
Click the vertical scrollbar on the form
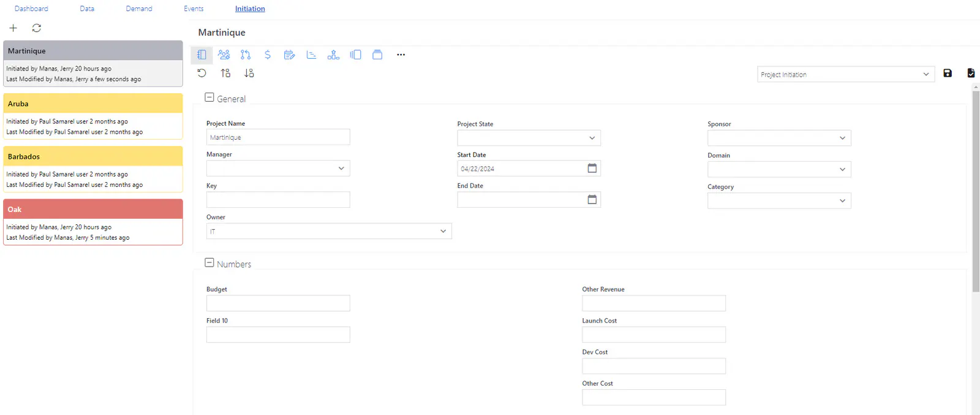click(976, 191)
